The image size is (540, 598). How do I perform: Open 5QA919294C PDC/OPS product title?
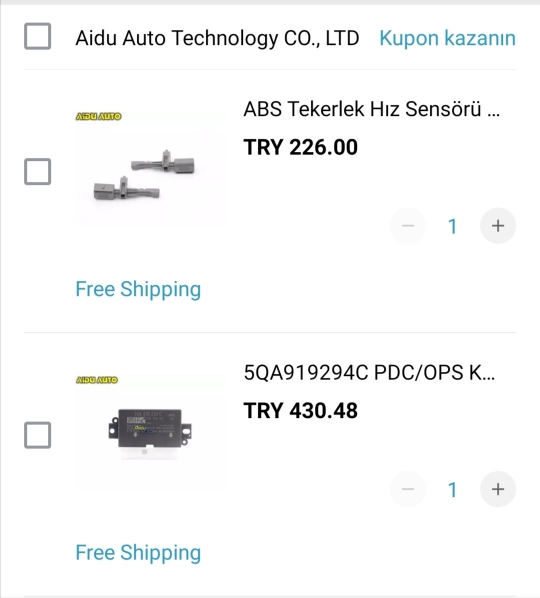coord(369,373)
